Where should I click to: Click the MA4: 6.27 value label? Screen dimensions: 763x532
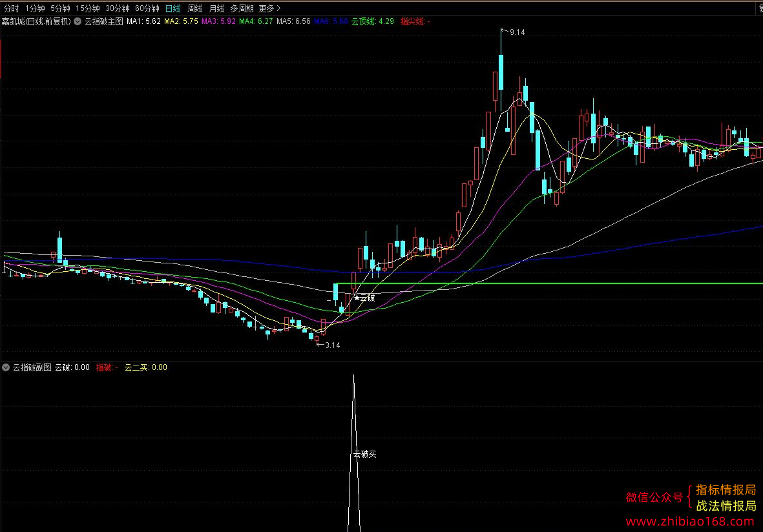pyautogui.click(x=256, y=21)
